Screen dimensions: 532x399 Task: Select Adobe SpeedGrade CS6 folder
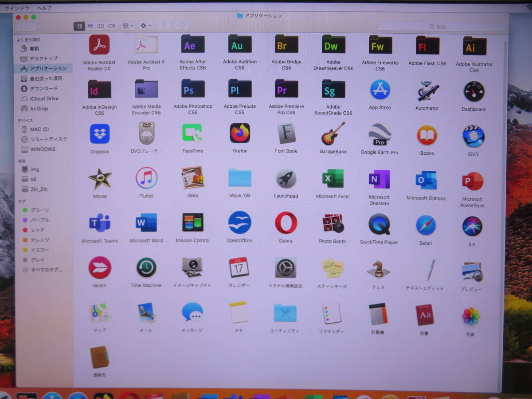333,89
